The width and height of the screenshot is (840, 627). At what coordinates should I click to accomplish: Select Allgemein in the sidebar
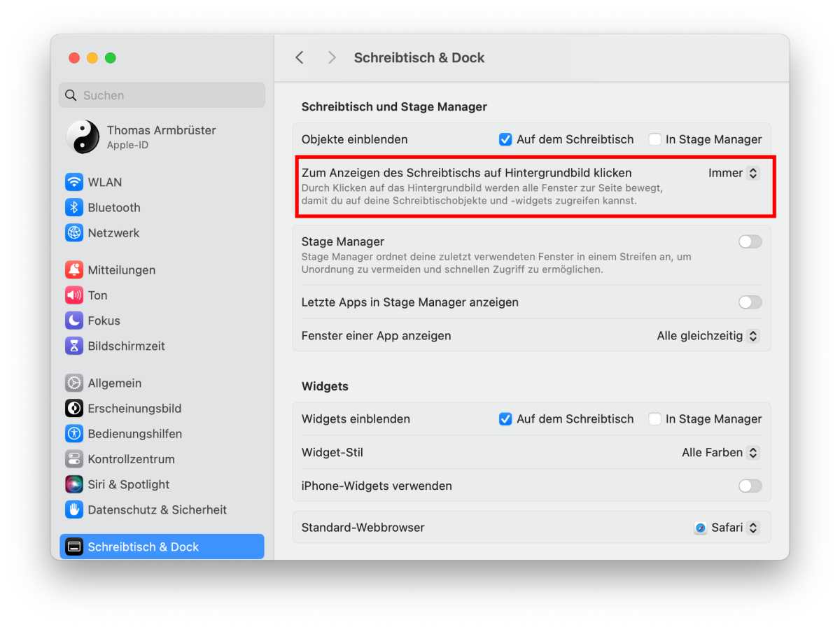(x=114, y=383)
